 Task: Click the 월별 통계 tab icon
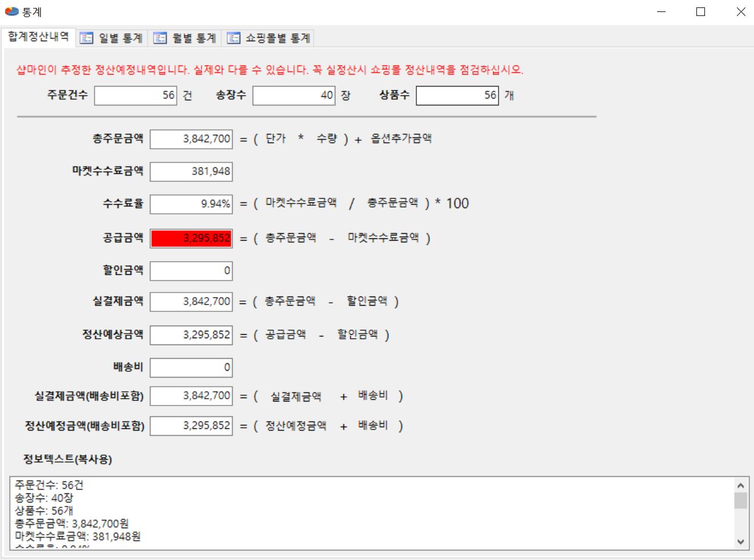160,38
